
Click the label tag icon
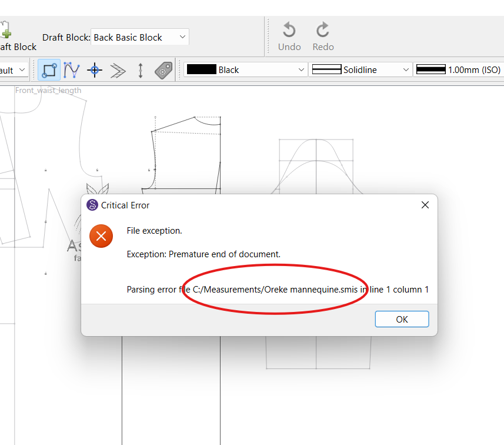(163, 70)
